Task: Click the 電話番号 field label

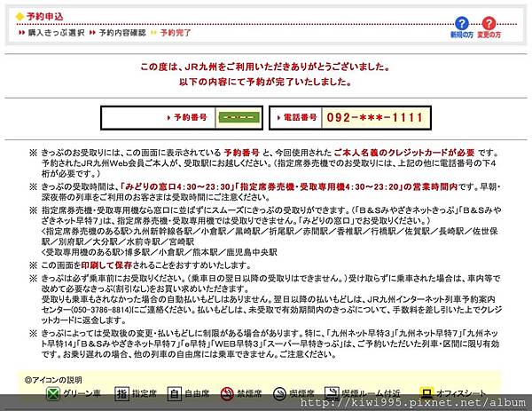Action: [x=301, y=117]
